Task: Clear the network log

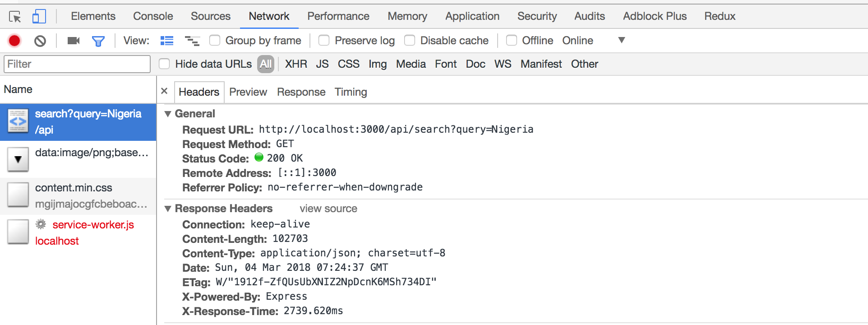Action: pyautogui.click(x=40, y=41)
